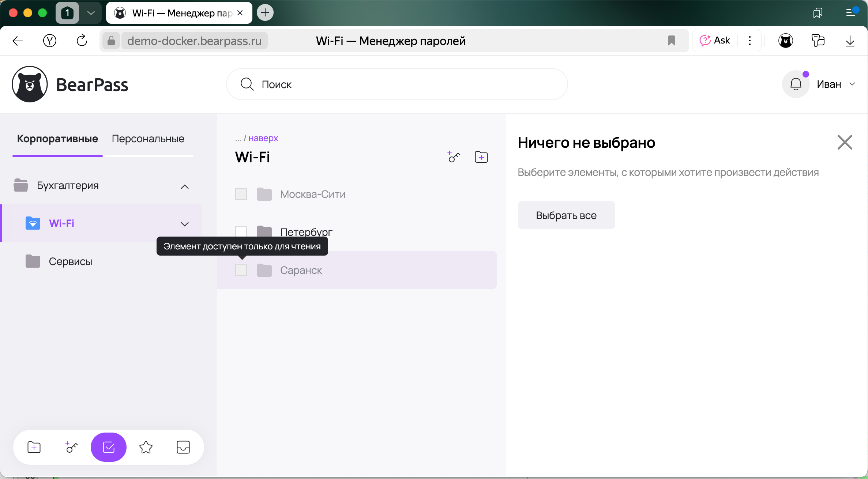
Task: Click the add key icon beside Wi-Fi heading
Action: [x=454, y=157]
